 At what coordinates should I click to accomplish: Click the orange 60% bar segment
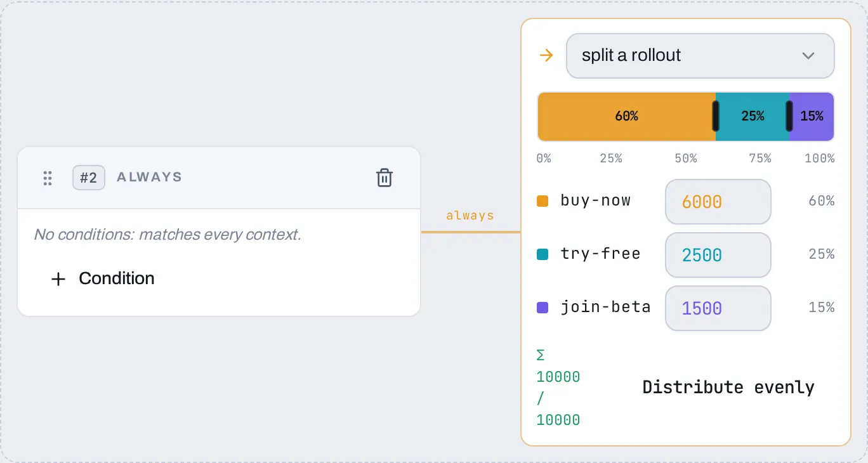pos(626,116)
